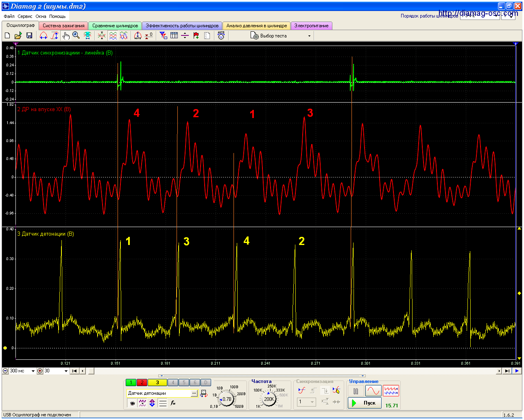Click the Пуск start button
The image size is (524, 420).
tap(365, 403)
